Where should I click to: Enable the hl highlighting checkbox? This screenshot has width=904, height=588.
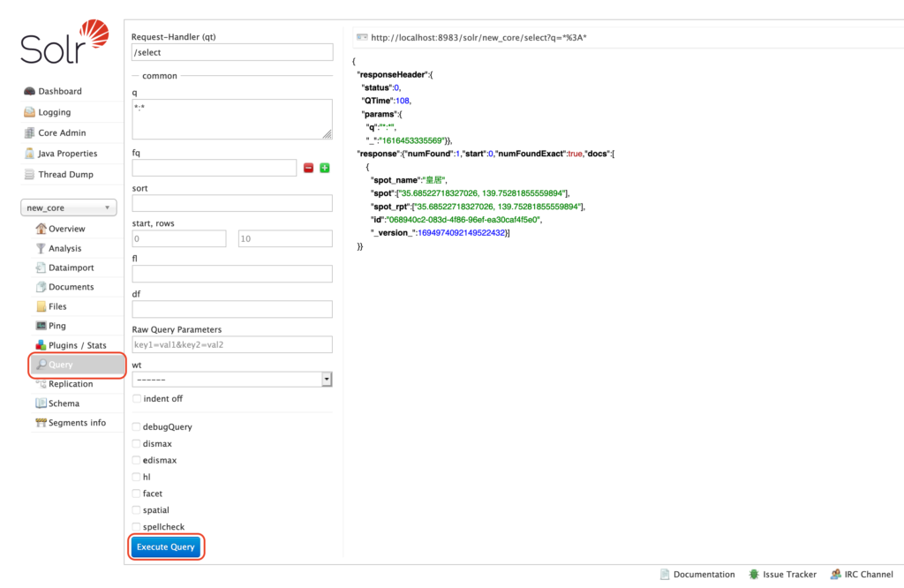point(136,477)
